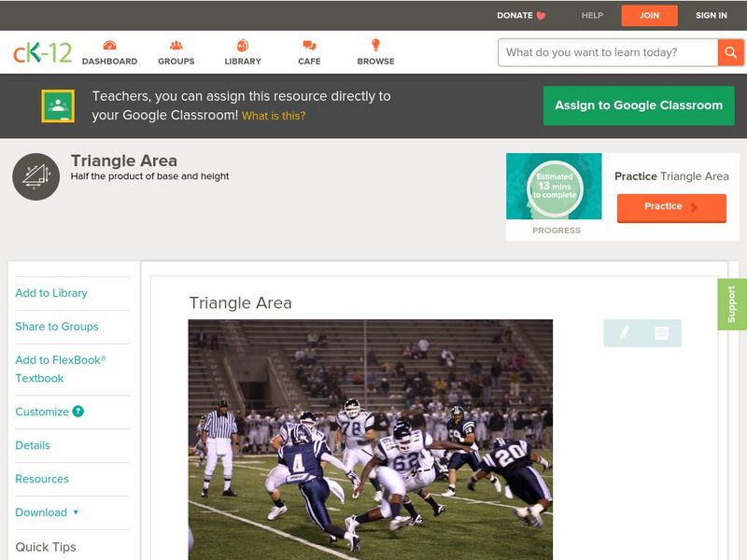Screen dimensions: 747x560
Task: Select the notes tool icon
Action: click(x=661, y=333)
